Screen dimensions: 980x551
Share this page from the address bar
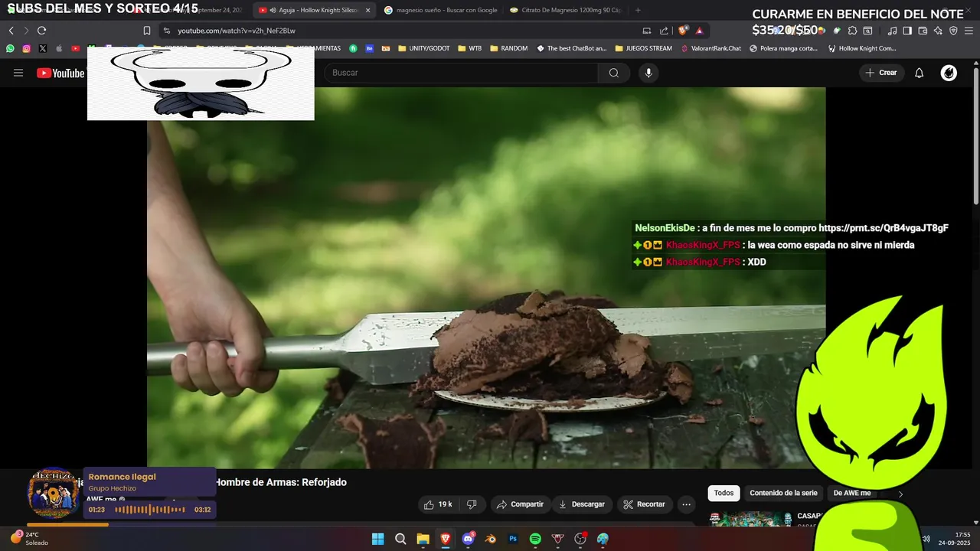664,31
